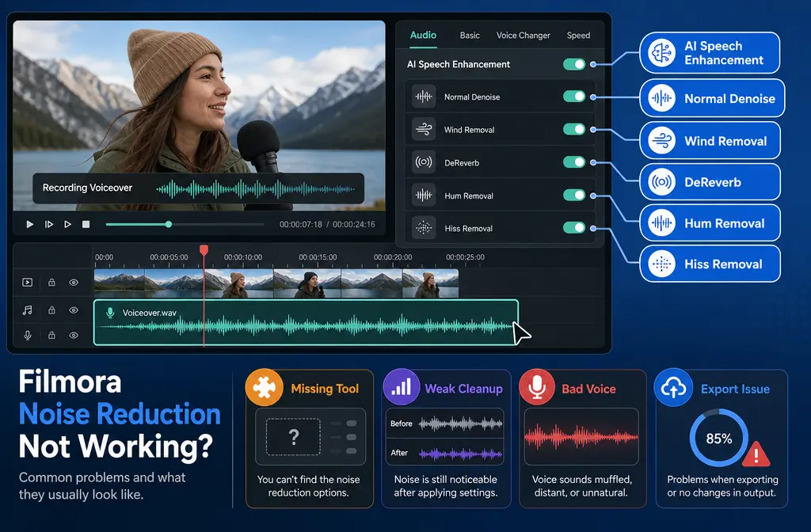Click the purple Weak Cleanup bar chart icon
The height and width of the screenshot is (532, 811).
(x=402, y=386)
